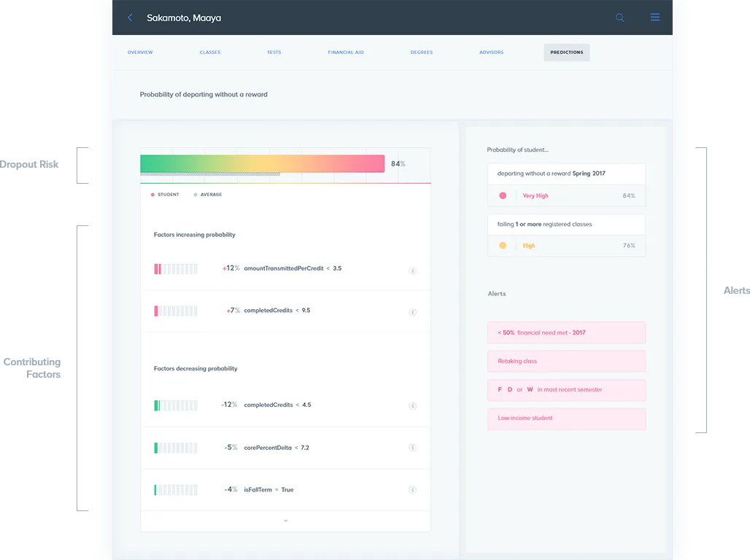Switch to the PREDICTIONS tab
750x560 pixels.
(x=566, y=52)
